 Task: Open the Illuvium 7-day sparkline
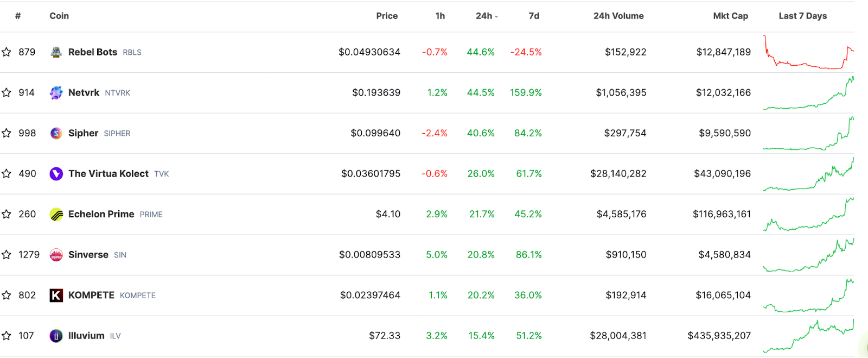(x=808, y=336)
